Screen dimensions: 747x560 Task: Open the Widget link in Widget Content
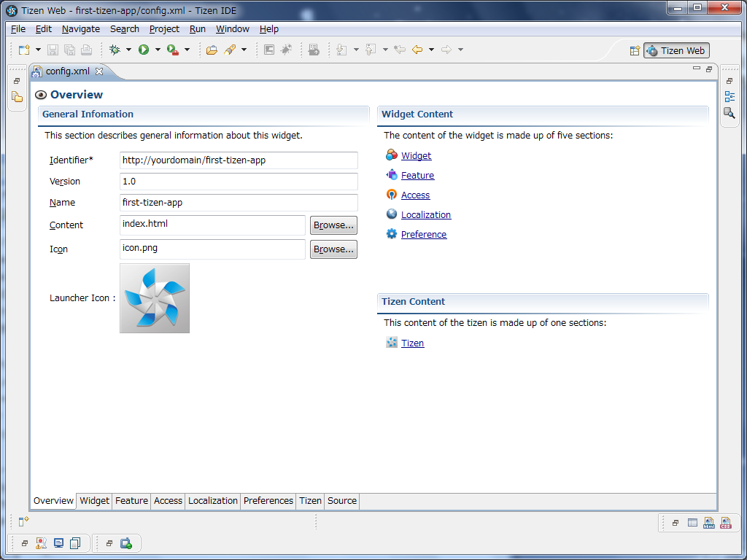[x=416, y=156]
